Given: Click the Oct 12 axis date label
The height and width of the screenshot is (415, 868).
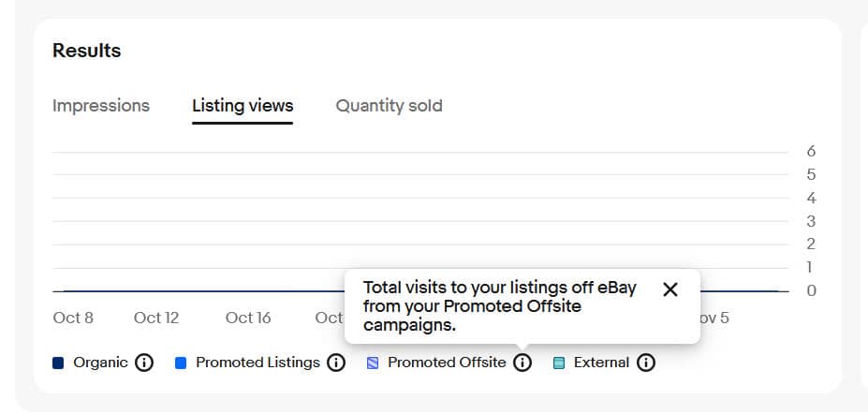Looking at the screenshot, I should click(156, 318).
